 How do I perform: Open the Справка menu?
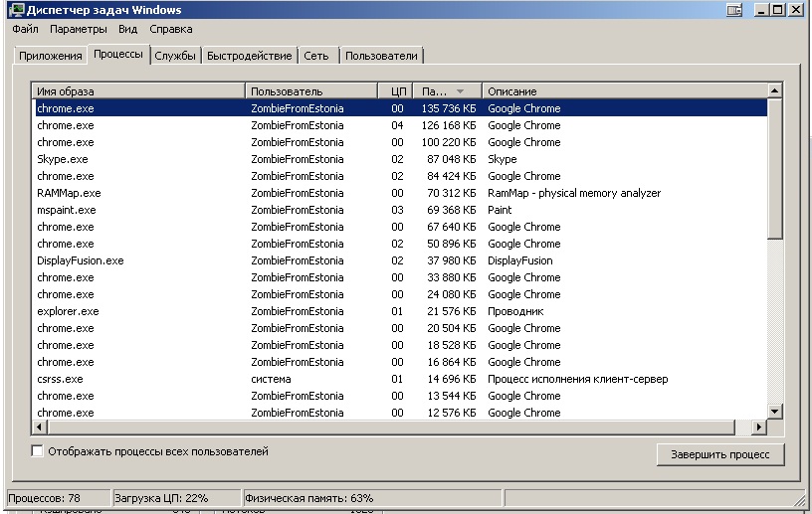click(x=171, y=29)
